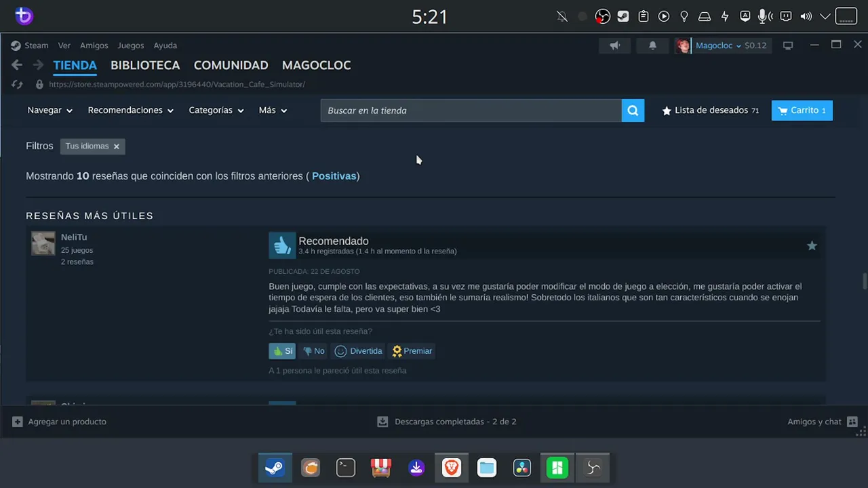Image resolution: width=868 pixels, height=488 pixels.
Task: Open the keyboard layout tray icon
Action: (745, 16)
